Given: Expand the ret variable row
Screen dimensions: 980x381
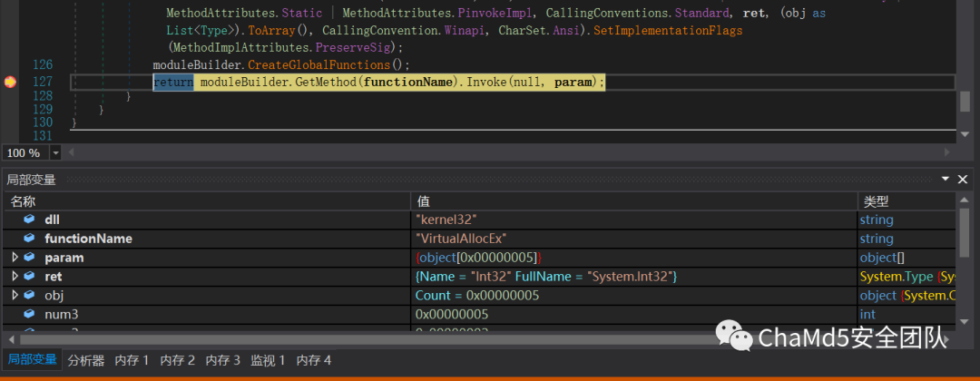Looking at the screenshot, I should click(x=15, y=276).
